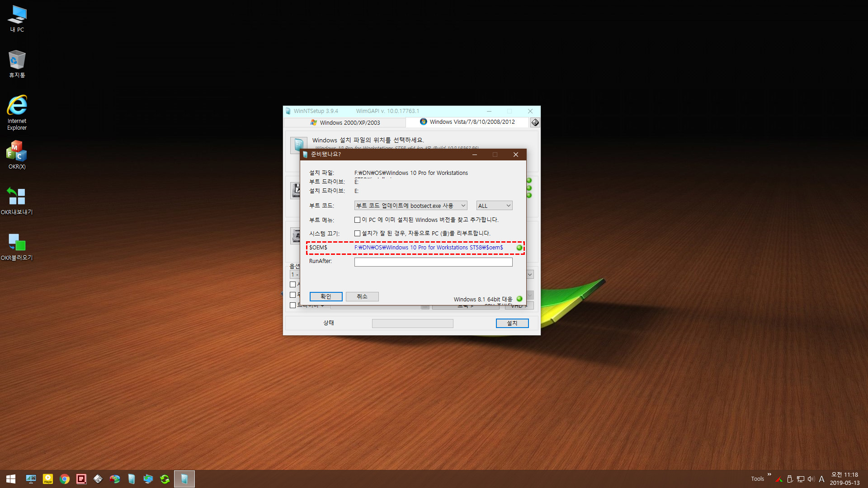Click the 설치 파일 path text
This screenshot has width=868, height=488.
(411, 173)
